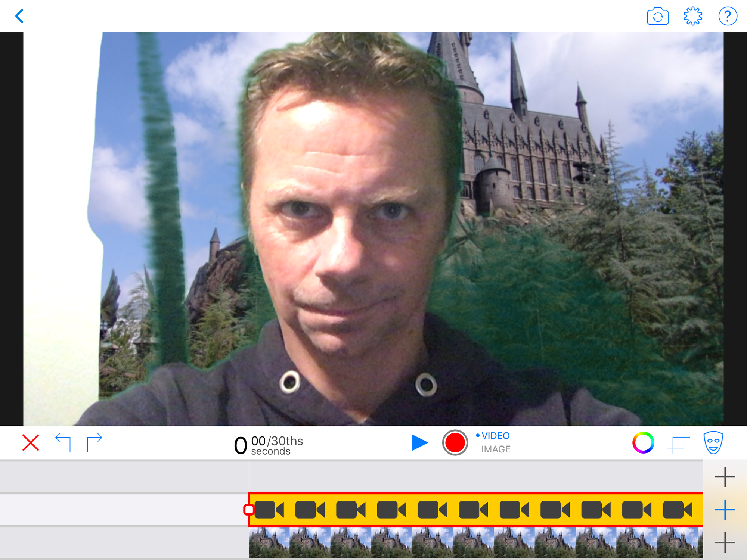Open the crop tool
The image size is (747, 560).
678,443
